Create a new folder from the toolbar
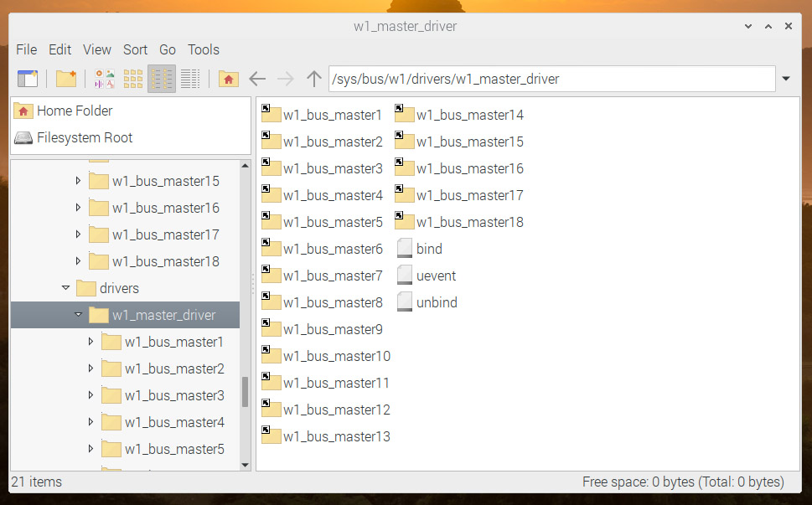812x505 pixels. [66, 79]
